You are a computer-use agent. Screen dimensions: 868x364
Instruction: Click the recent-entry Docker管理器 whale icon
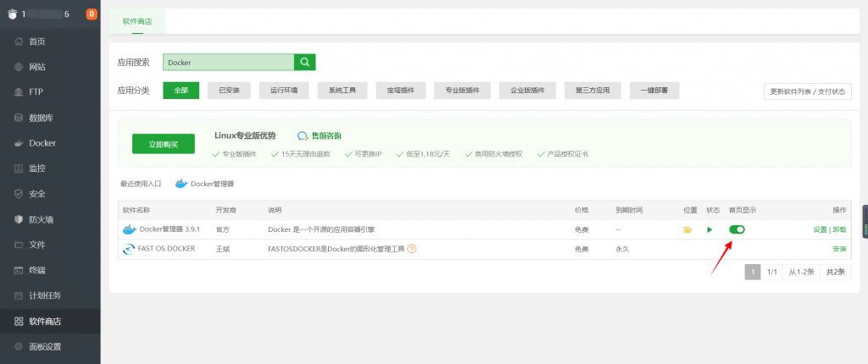[x=181, y=184]
